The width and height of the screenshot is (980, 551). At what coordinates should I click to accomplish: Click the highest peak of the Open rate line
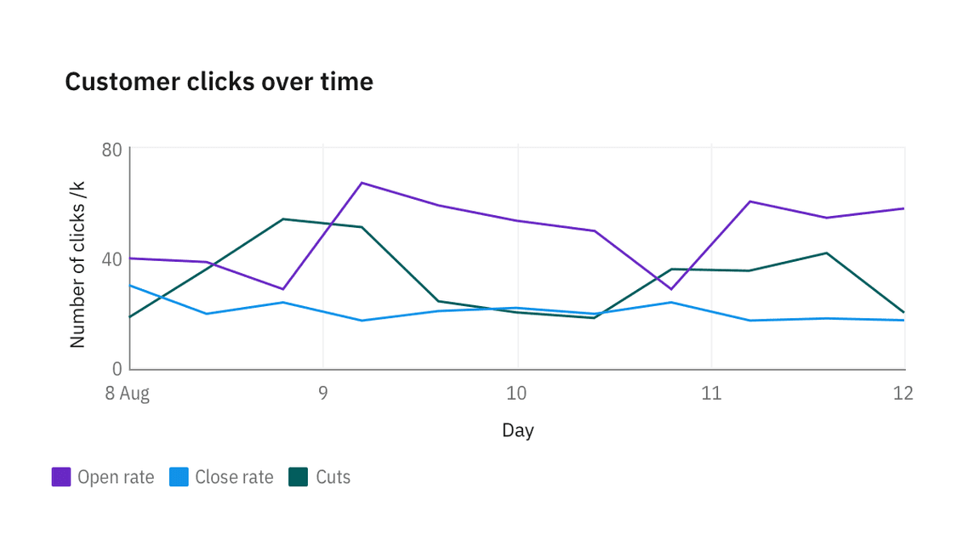click(x=362, y=183)
